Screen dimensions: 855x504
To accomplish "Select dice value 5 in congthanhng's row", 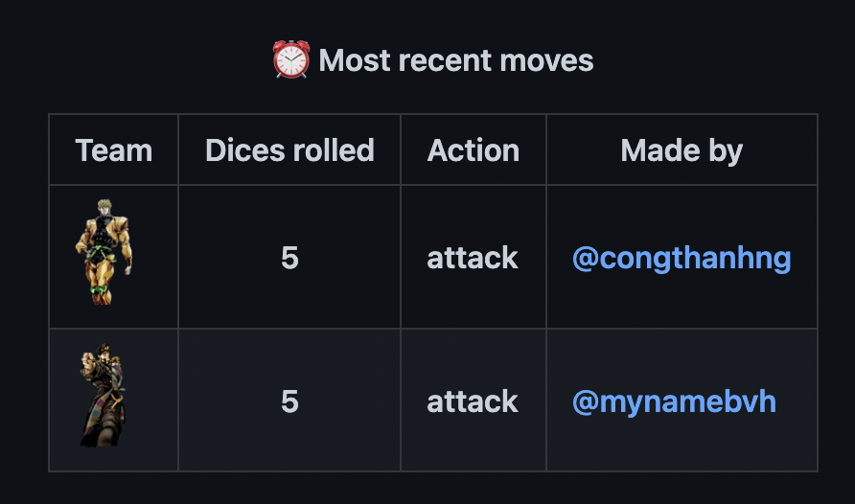I will (289, 258).
